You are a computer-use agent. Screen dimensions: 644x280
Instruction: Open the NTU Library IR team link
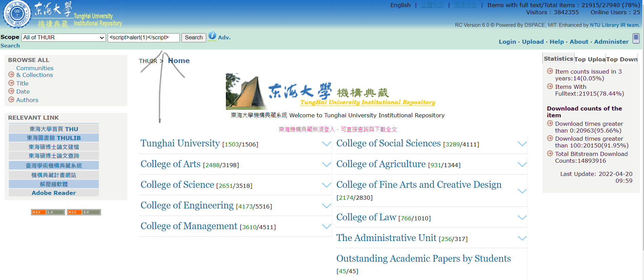(615, 25)
